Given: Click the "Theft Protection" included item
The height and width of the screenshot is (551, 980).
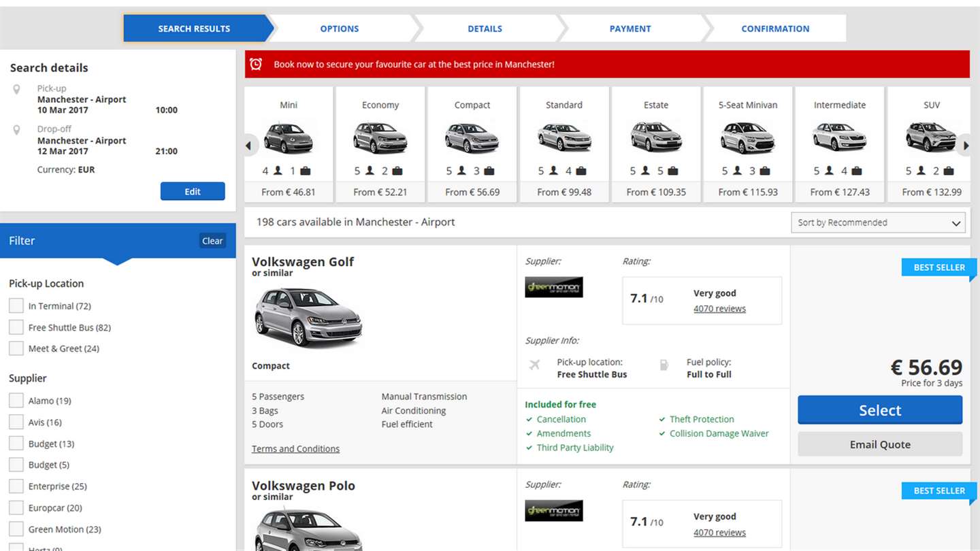Looking at the screenshot, I should point(702,420).
